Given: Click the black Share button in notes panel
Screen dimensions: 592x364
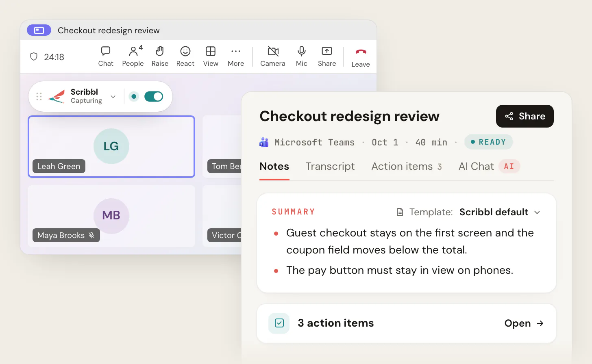Looking at the screenshot, I should (x=525, y=116).
